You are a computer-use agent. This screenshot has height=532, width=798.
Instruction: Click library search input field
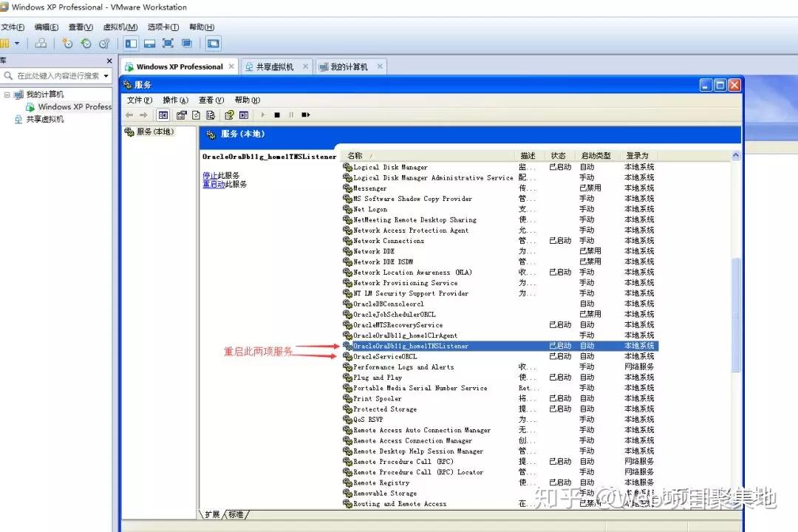coord(58,76)
